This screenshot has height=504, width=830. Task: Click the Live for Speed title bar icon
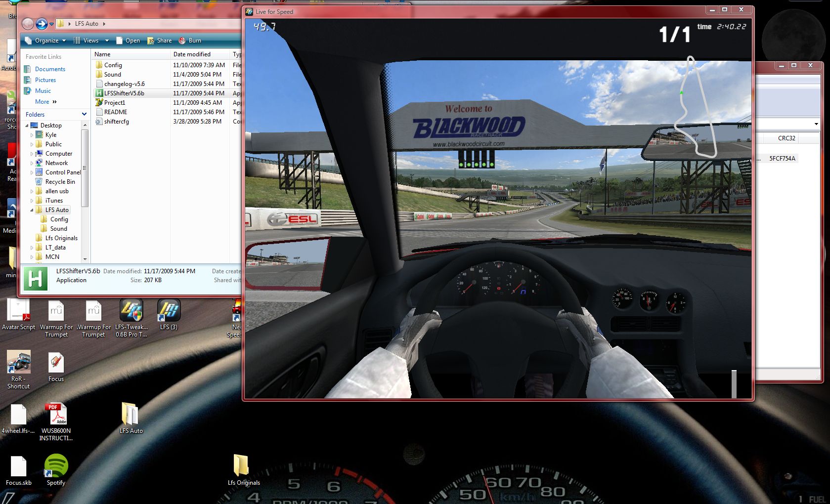(250, 12)
